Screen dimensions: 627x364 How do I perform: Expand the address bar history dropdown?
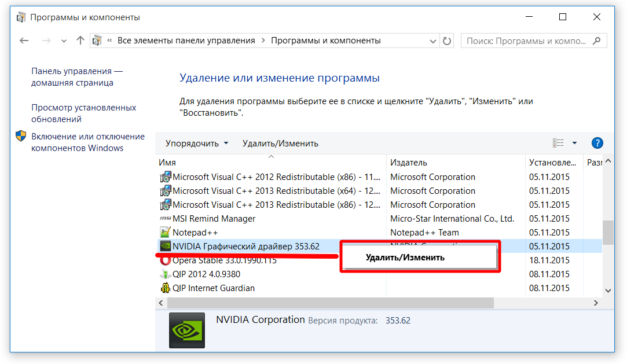tap(433, 41)
